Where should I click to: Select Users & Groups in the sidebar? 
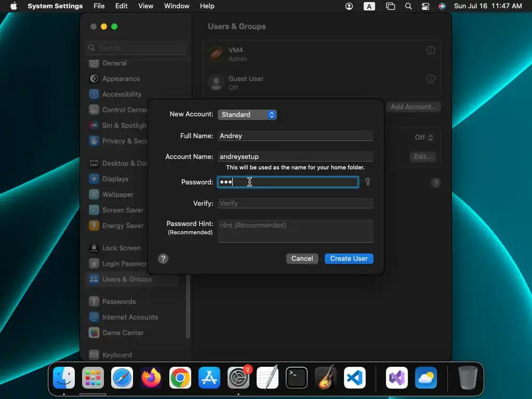point(132,280)
